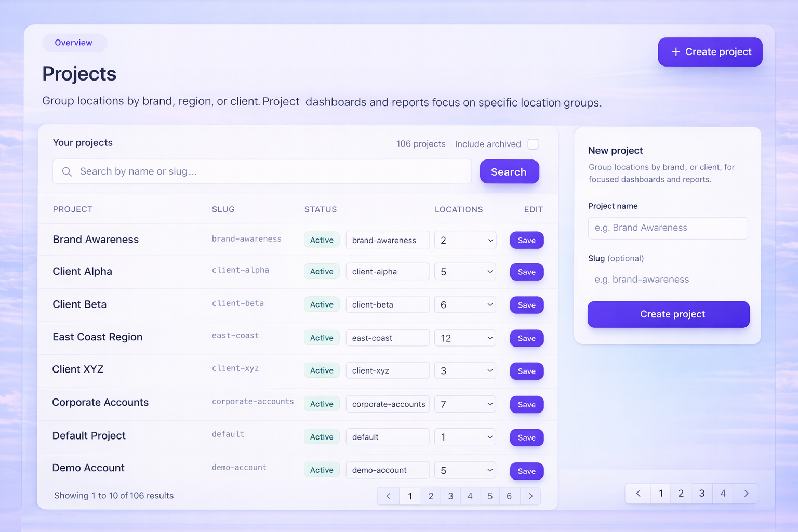Viewport: 798px width, 532px height.
Task: Expand the East Coast Region locations dropdown
Action: [465, 338]
